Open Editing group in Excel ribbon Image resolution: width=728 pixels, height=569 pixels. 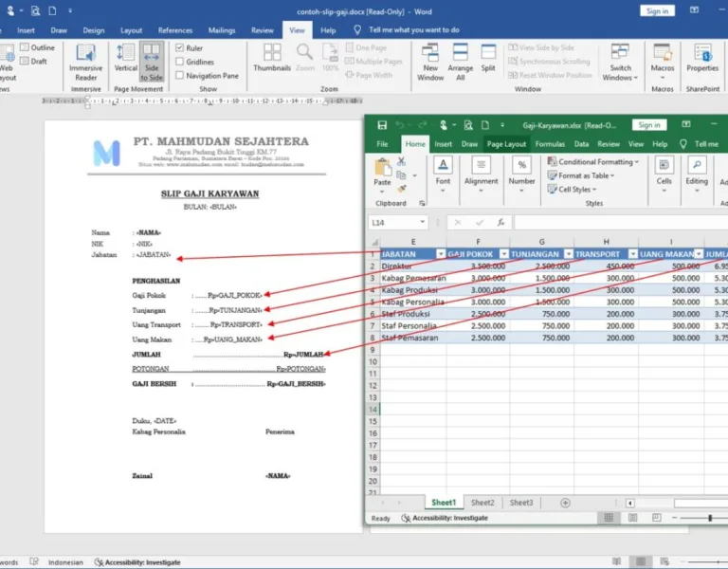pyautogui.click(x=697, y=174)
